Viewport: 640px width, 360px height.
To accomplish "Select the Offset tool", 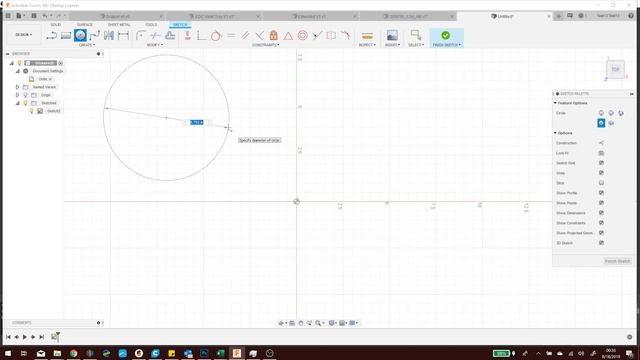I will point(170,36).
